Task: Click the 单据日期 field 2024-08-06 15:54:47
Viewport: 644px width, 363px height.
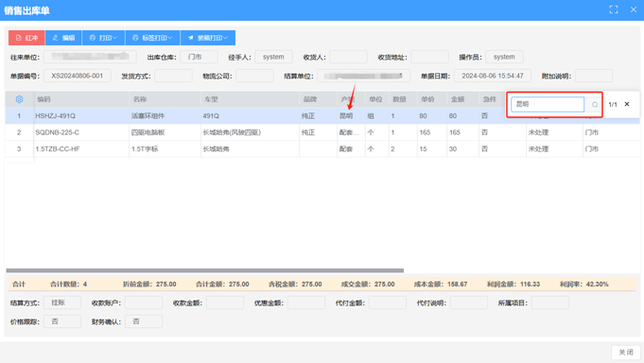Action: (x=493, y=76)
